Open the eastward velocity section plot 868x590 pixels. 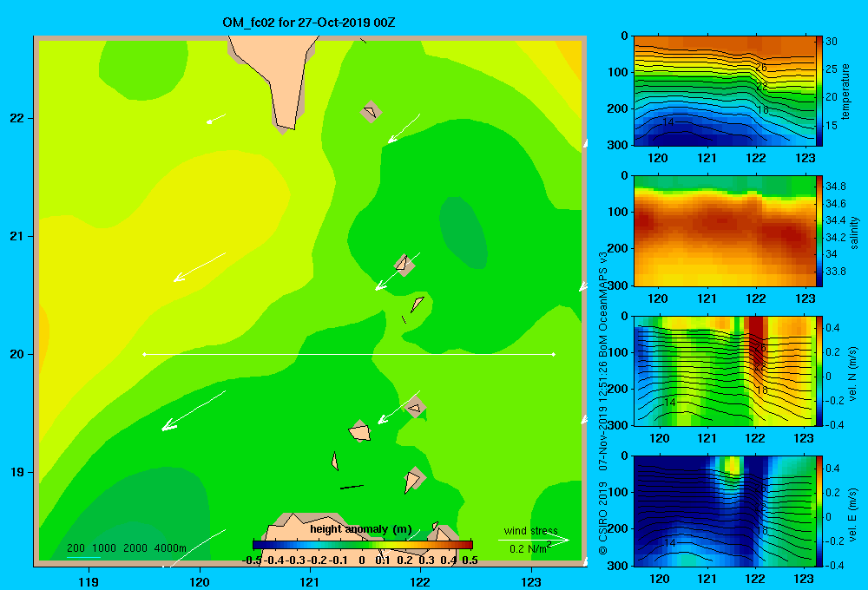click(x=724, y=511)
